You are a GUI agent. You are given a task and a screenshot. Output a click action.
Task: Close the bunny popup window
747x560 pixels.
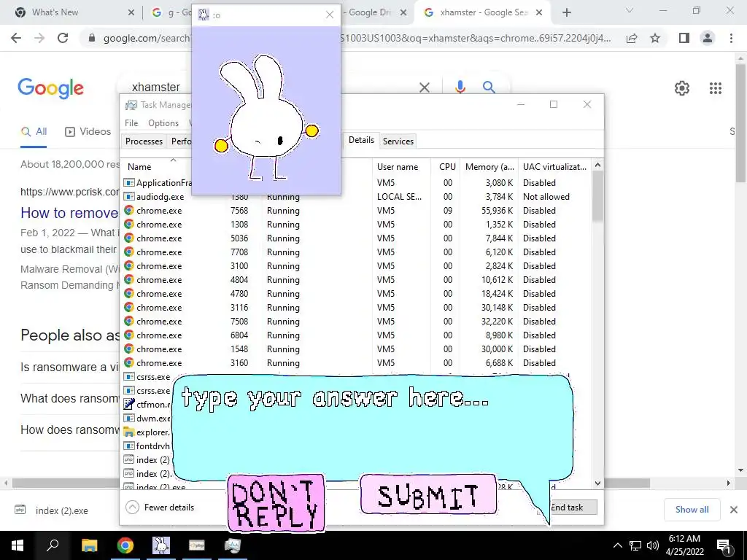(330, 15)
